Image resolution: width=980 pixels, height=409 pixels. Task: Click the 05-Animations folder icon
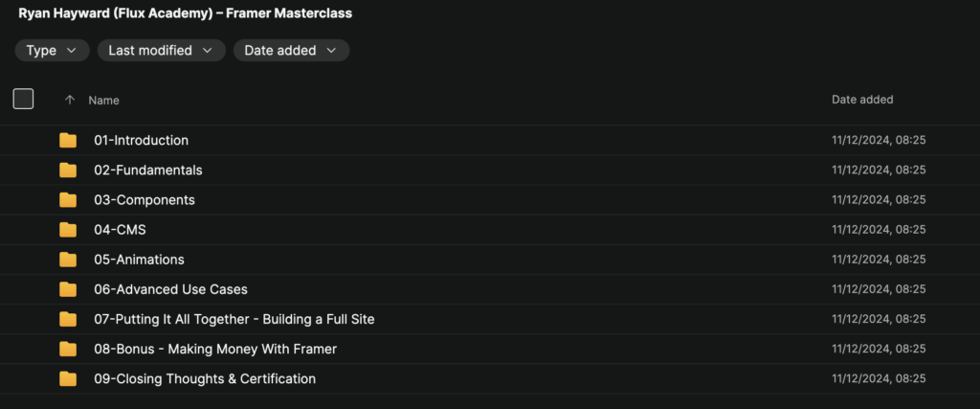(68, 260)
